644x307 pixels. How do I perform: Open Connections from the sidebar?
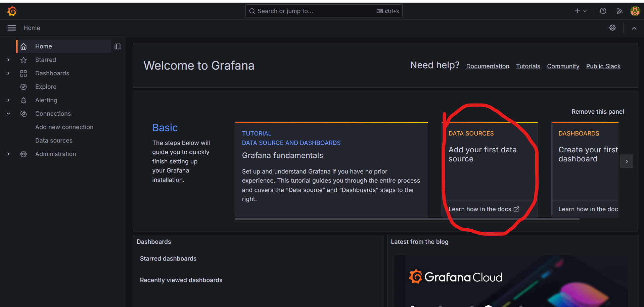click(53, 114)
